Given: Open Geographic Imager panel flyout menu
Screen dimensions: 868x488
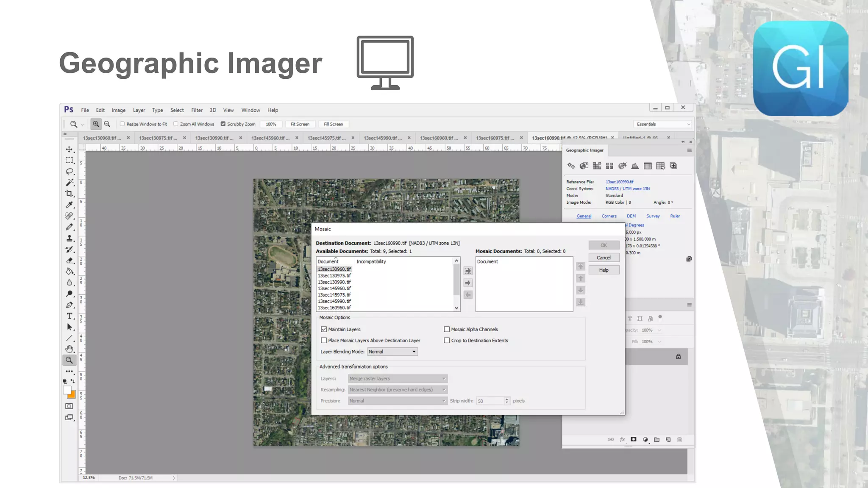Looking at the screenshot, I should [x=689, y=150].
